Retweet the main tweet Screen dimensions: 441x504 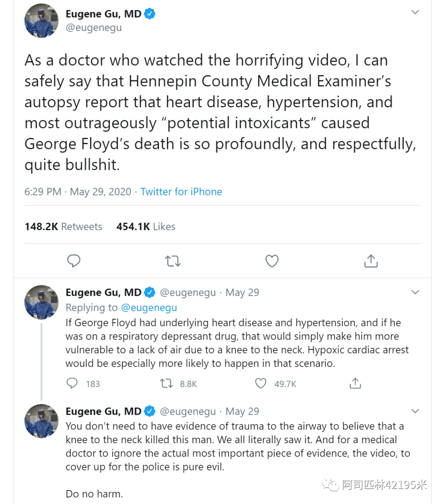[x=173, y=261]
